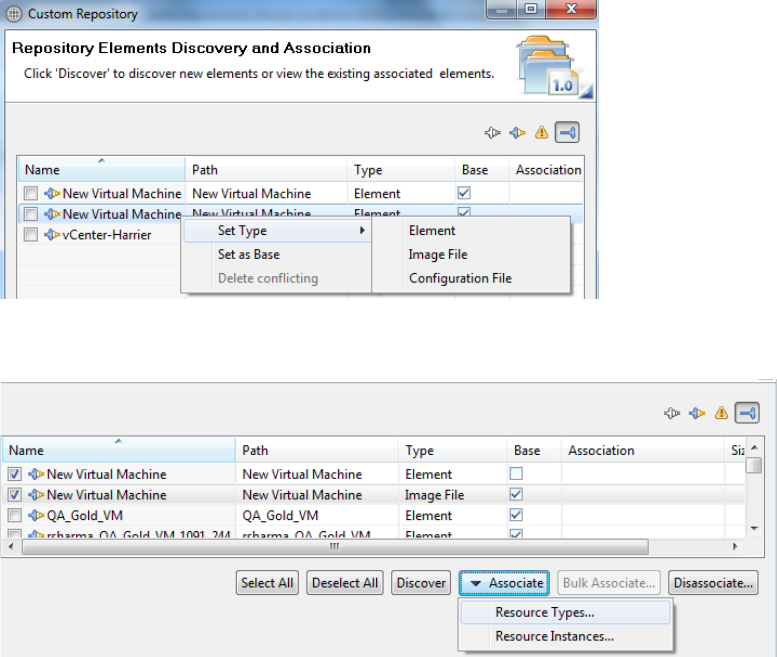Image resolution: width=777 pixels, height=657 pixels.
Task: Sort the upper table by Name column
Action: (100, 170)
